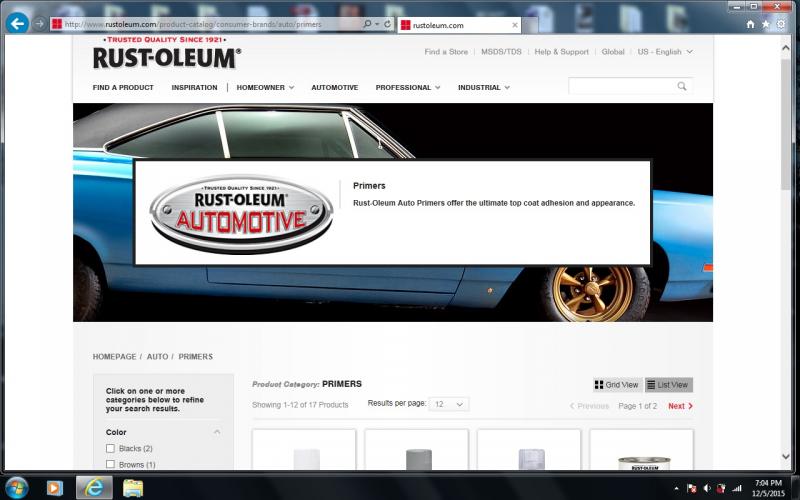Open the Help & Support link
The height and width of the screenshot is (500, 800).
click(x=561, y=52)
